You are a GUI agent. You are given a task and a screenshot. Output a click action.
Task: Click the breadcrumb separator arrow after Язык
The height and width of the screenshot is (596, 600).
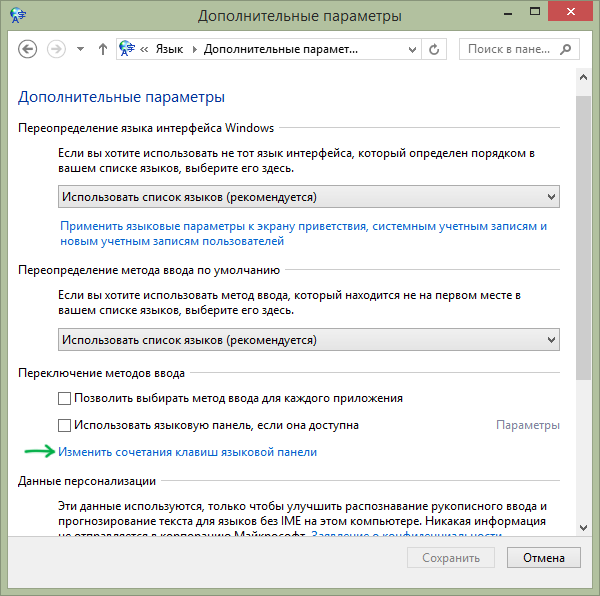coord(194,49)
